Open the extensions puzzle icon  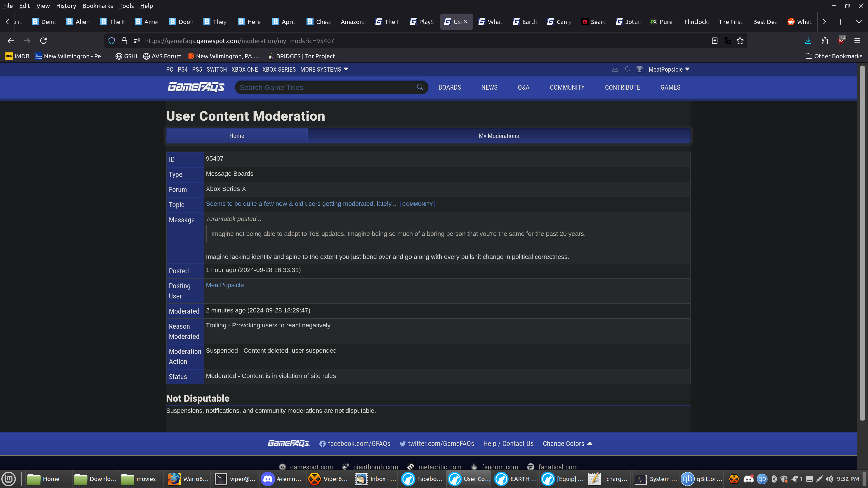click(825, 41)
